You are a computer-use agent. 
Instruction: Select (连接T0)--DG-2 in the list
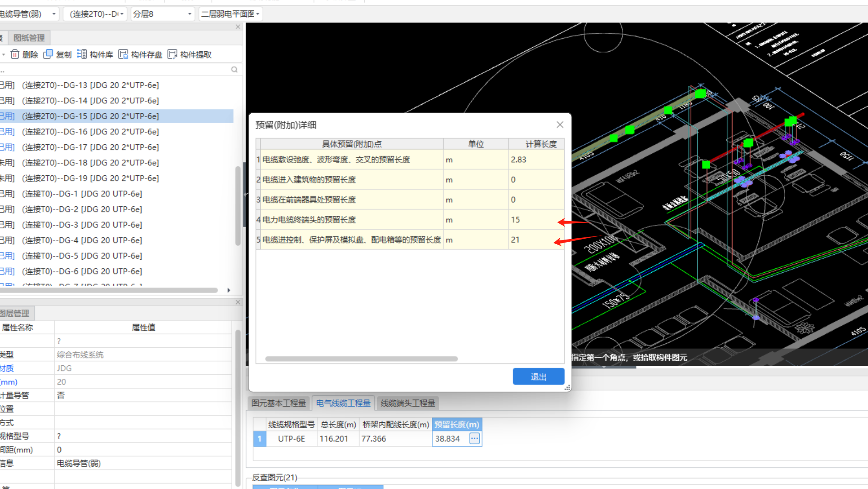pos(82,209)
